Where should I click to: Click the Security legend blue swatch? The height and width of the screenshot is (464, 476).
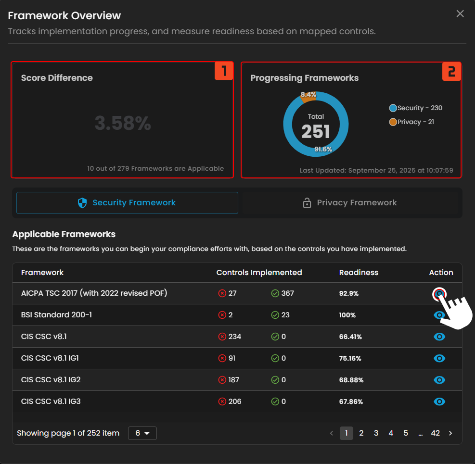(393, 108)
